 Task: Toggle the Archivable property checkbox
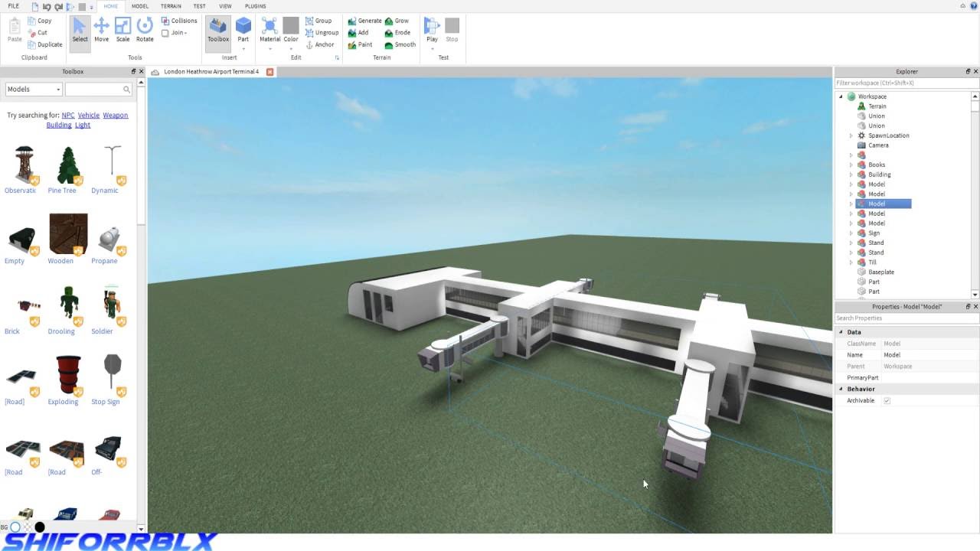[x=887, y=400]
